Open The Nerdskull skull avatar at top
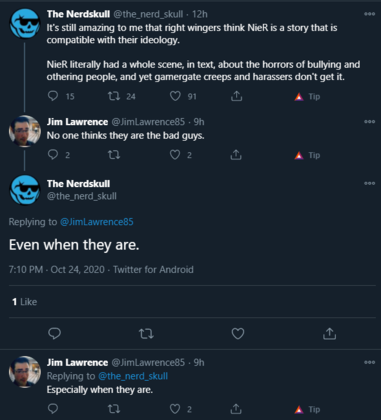This screenshot has width=381, height=420. tap(25, 24)
